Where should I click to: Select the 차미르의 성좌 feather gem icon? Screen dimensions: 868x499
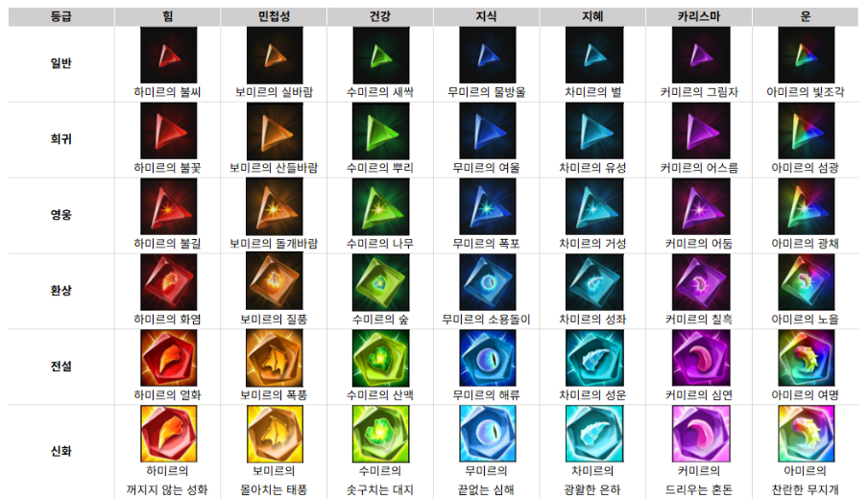click(x=594, y=283)
